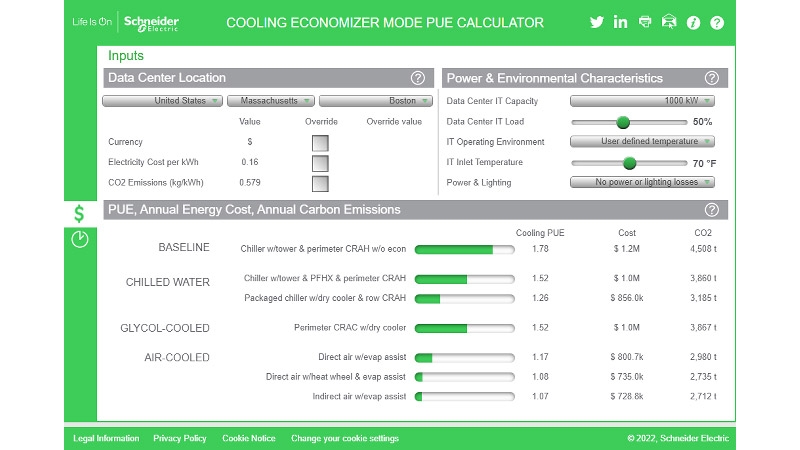This screenshot has width=800, height=450.
Task: Open the Data Center IT Capacity dropdown
Action: 642,101
